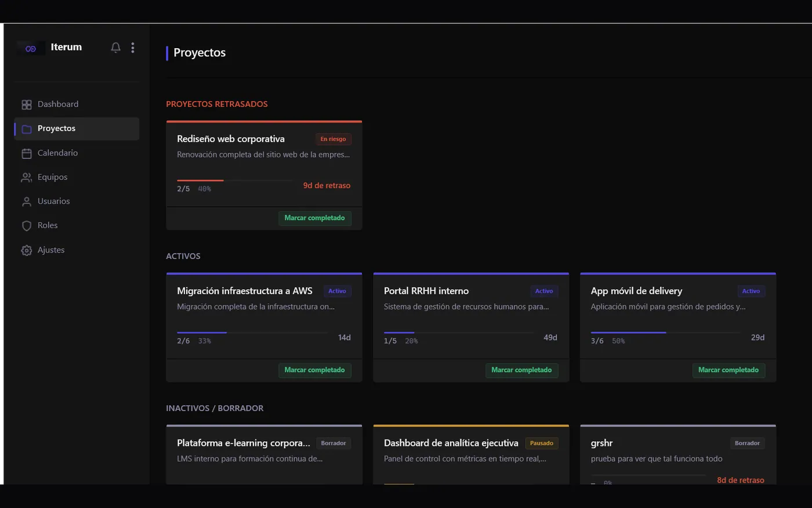The image size is (812, 508).
Task: Click the Calendario calendar icon
Action: pyautogui.click(x=27, y=153)
